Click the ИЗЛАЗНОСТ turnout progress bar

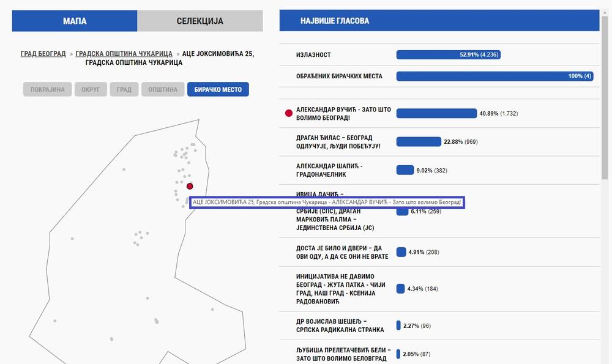(x=449, y=54)
